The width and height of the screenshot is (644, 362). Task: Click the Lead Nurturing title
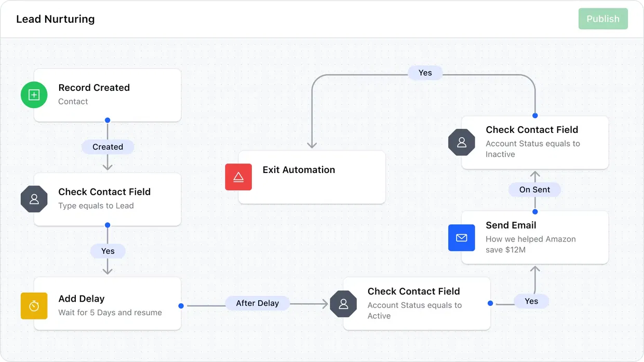[55, 19]
